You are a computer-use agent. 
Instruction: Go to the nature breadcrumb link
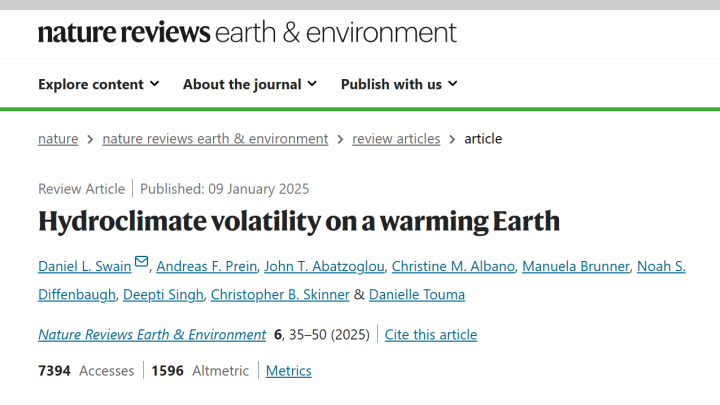tap(58, 139)
